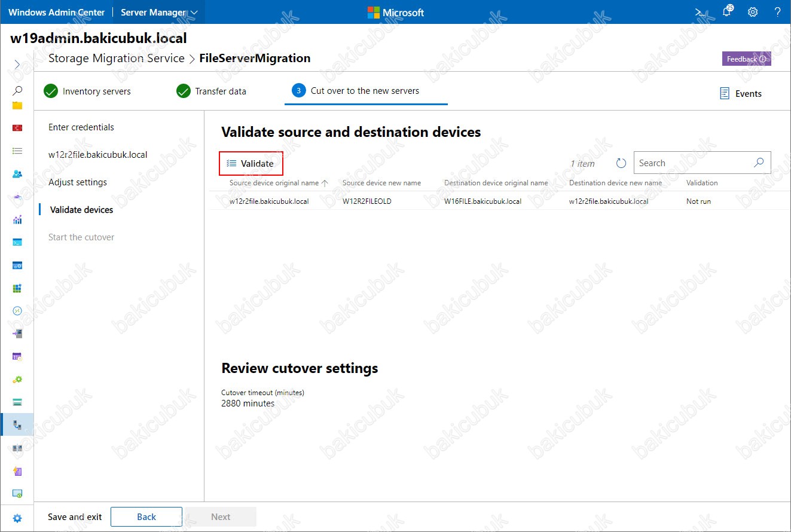791x532 pixels.
Task: Go to Windows Admin Center home
Action: click(56, 12)
